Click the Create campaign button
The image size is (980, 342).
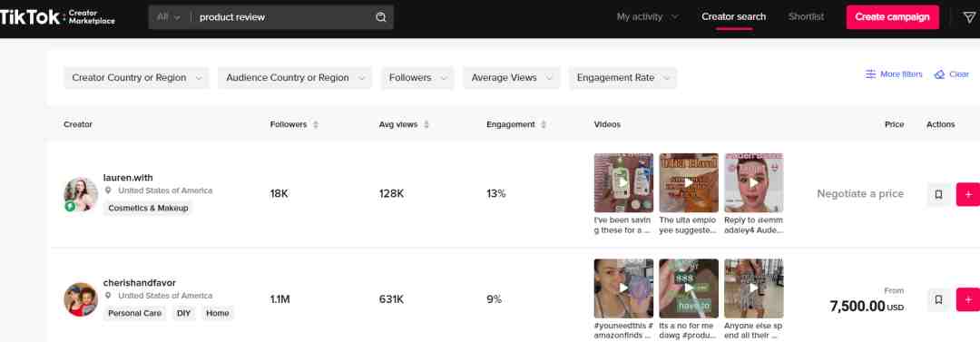pos(893,17)
